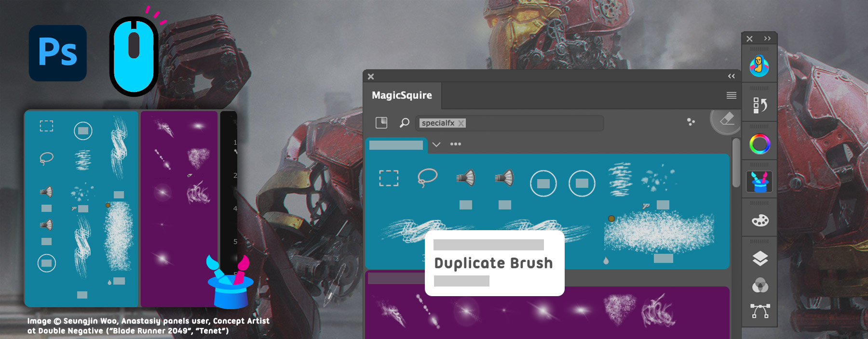Select the smoke swirl brush in left purple panel
This screenshot has height=339, width=868.
(198, 192)
